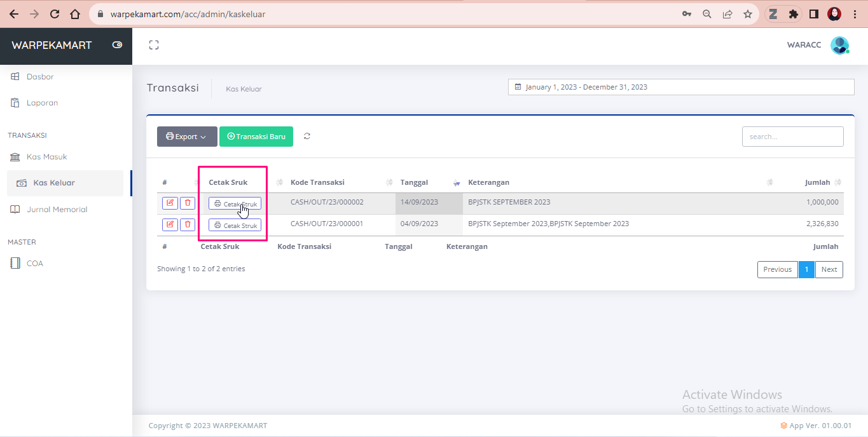Image resolution: width=868 pixels, height=437 pixels.
Task: Click the Previous pagination button
Action: (x=777, y=269)
